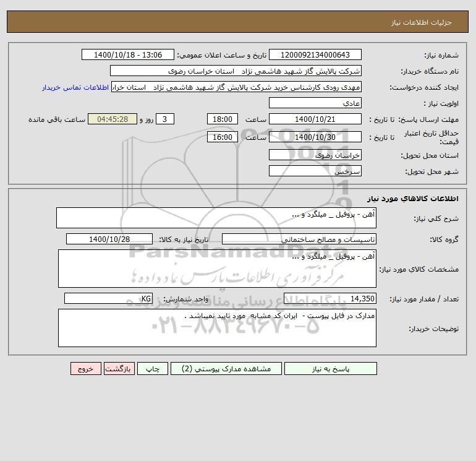The image size is (476, 461).
Task: Click the اطلاعات کالاهای مورد نیاز section heading
Action: (413, 199)
